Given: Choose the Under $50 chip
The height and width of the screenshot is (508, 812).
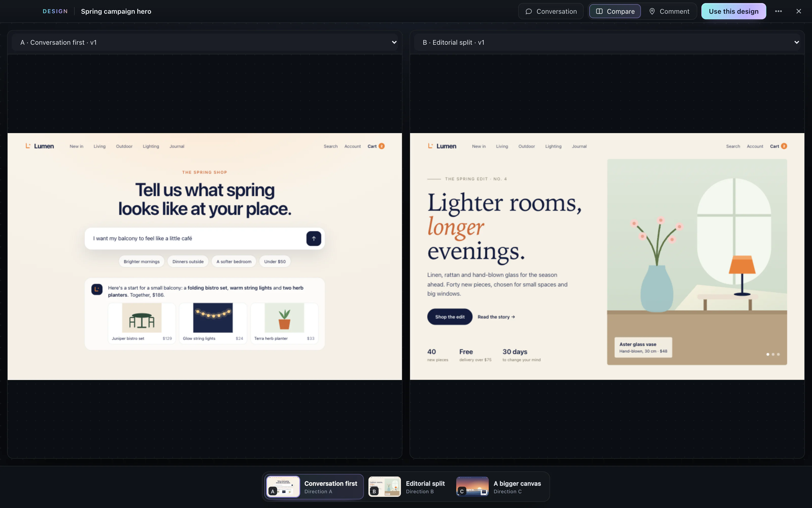Looking at the screenshot, I should [x=275, y=261].
